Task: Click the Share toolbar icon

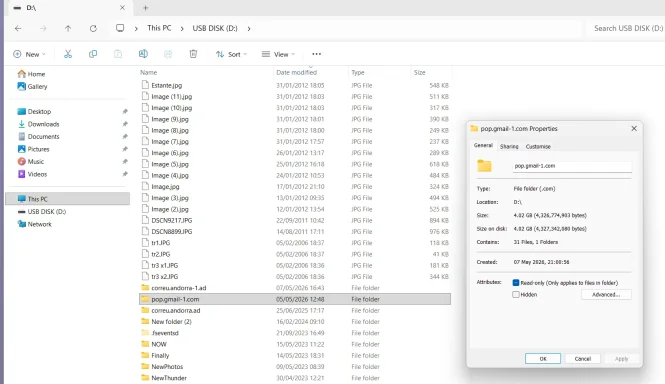Action: pyautogui.click(x=168, y=54)
